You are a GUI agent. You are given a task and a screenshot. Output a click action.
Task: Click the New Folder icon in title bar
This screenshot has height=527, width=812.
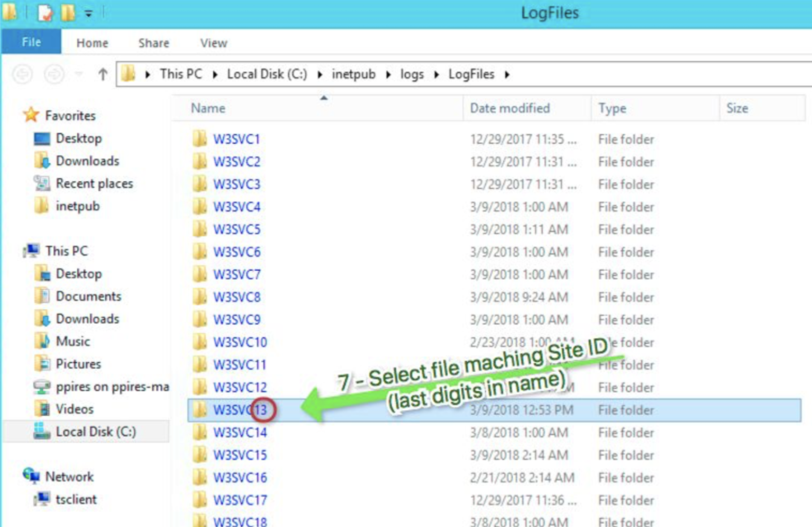[68, 13]
